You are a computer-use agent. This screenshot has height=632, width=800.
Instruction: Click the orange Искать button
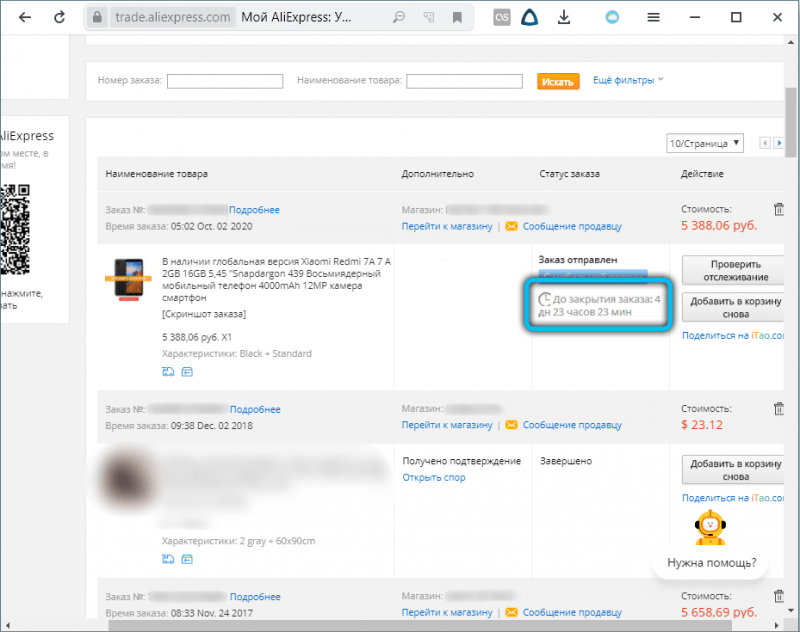pos(558,82)
